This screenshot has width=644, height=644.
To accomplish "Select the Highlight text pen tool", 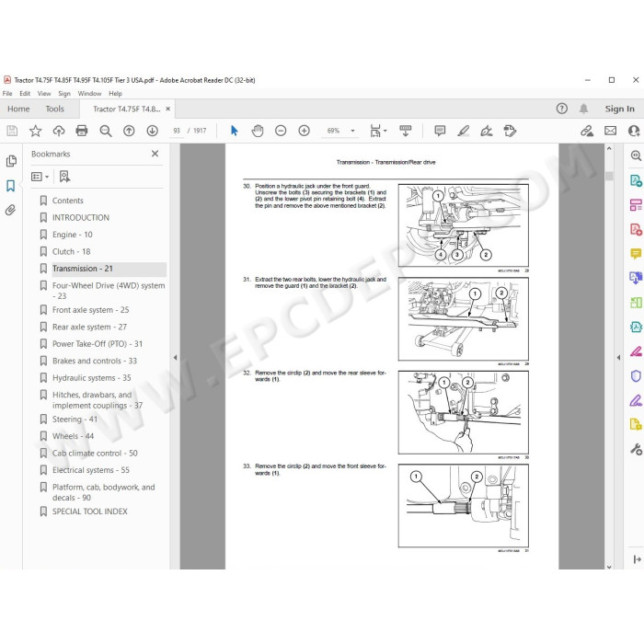I will pos(464,131).
